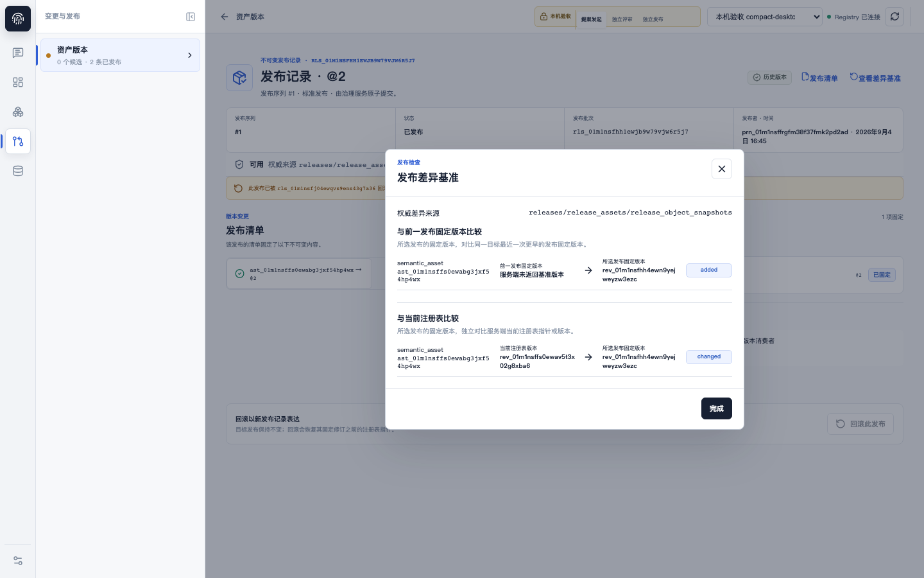Go back using the arrow icon
Screen dimensions: 924x578
225,17
